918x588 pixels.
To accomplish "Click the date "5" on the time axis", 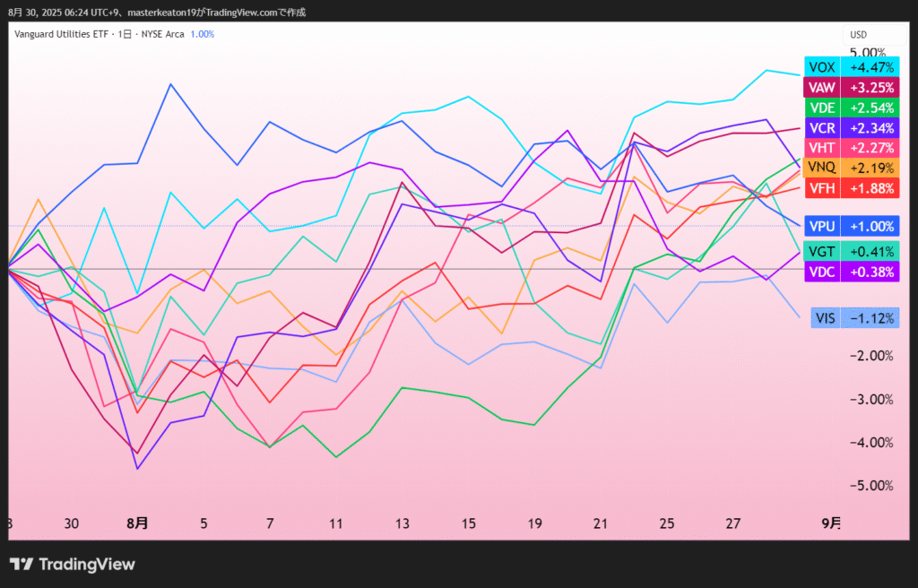I will pyautogui.click(x=204, y=523).
